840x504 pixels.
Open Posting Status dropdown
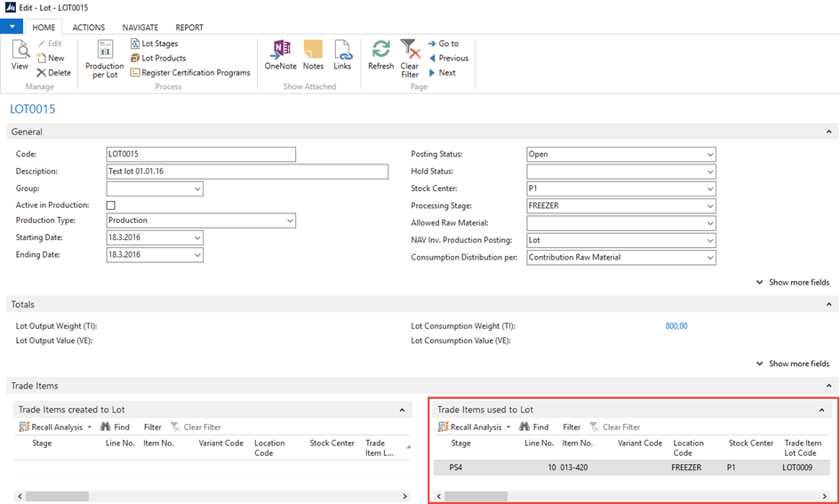tap(710, 155)
